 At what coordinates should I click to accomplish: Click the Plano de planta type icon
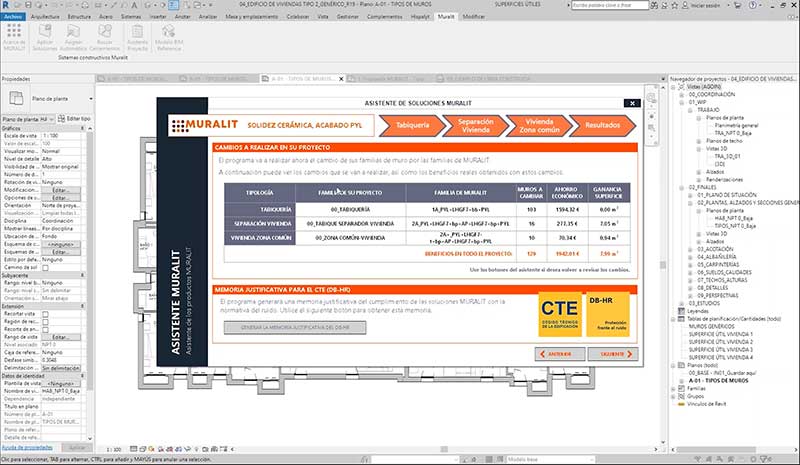(x=16, y=98)
